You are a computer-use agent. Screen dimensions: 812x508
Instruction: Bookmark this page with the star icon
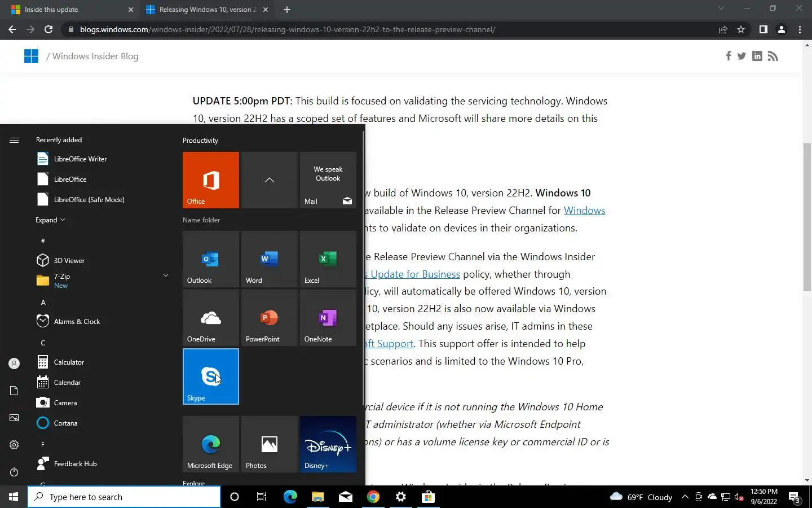pos(741,29)
